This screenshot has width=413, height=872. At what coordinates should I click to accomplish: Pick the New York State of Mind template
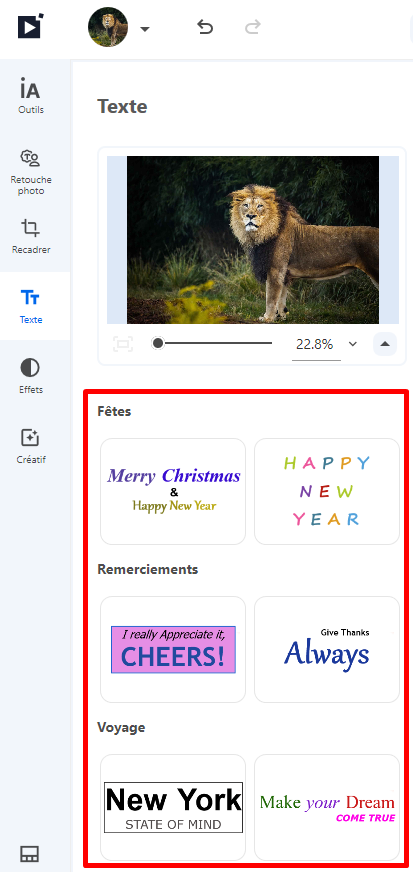coord(173,807)
